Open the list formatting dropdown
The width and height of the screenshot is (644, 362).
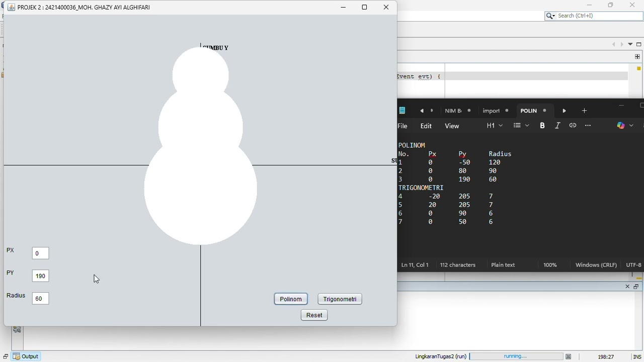tap(521, 126)
